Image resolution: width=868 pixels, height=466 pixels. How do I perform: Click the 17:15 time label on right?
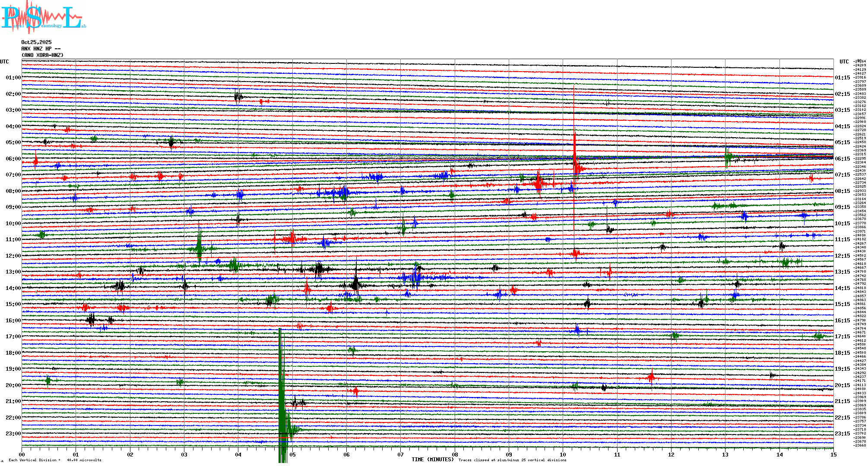tap(842, 337)
